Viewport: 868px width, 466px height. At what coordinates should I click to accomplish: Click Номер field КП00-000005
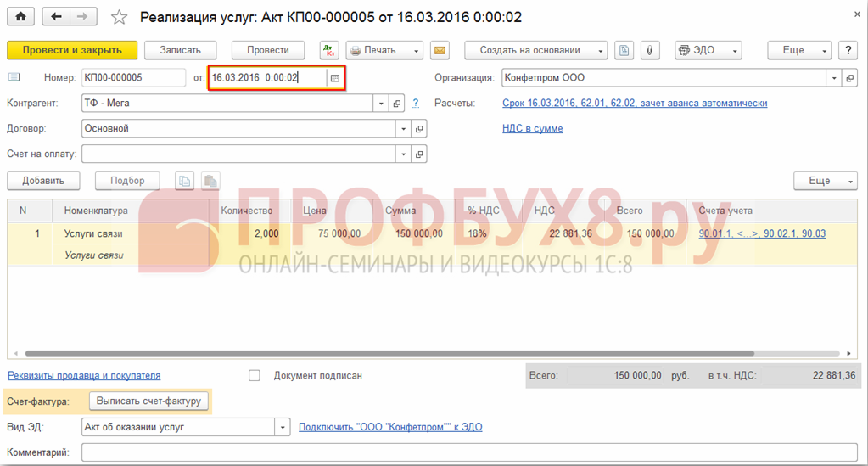[133, 78]
